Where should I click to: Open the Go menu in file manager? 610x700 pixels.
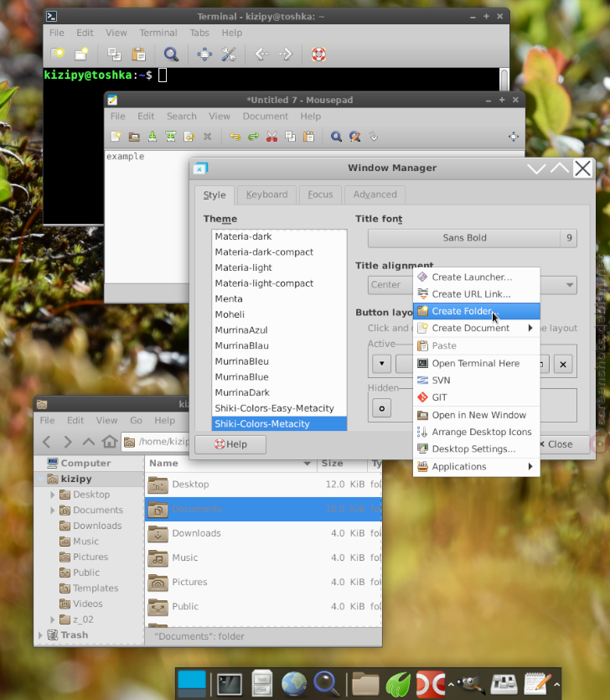(136, 421)
